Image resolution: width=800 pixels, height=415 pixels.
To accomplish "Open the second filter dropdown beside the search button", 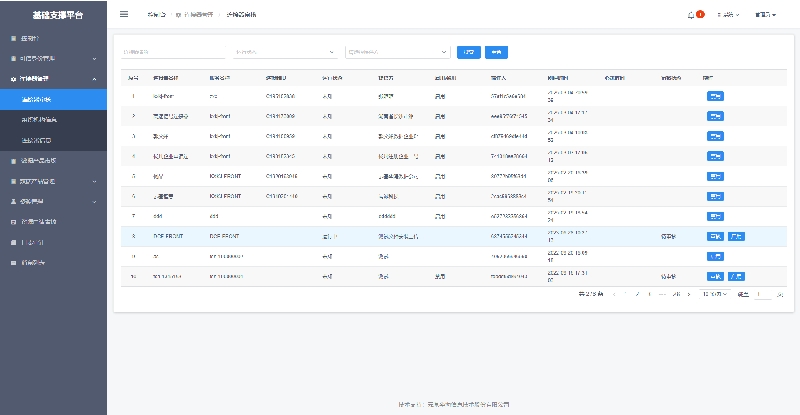I will [x=397, y=52].
